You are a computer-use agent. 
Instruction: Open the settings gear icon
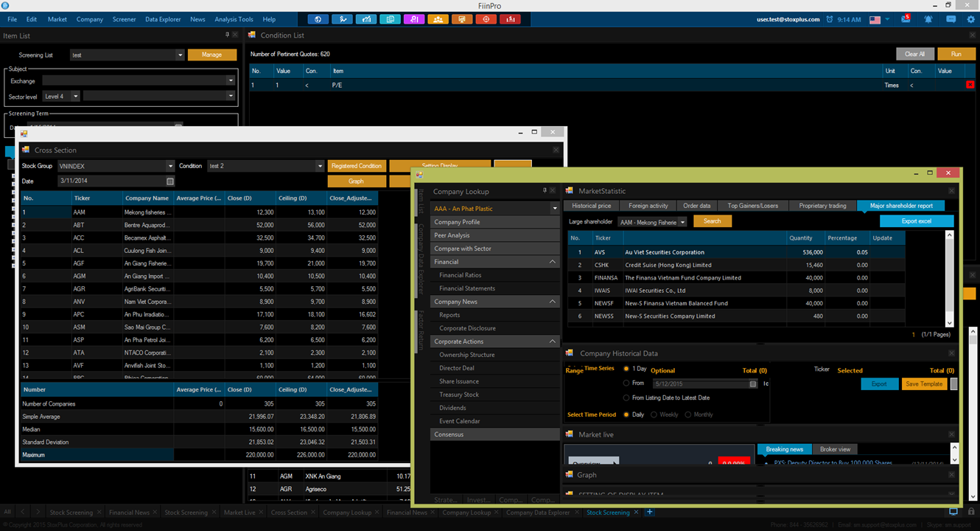click(x=970, y=20)
